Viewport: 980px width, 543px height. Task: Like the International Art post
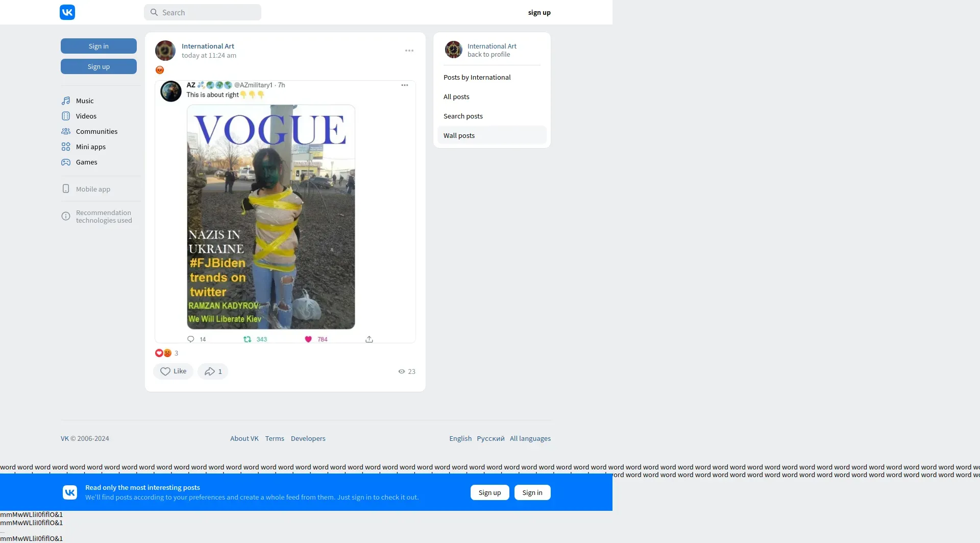(173, 371)
